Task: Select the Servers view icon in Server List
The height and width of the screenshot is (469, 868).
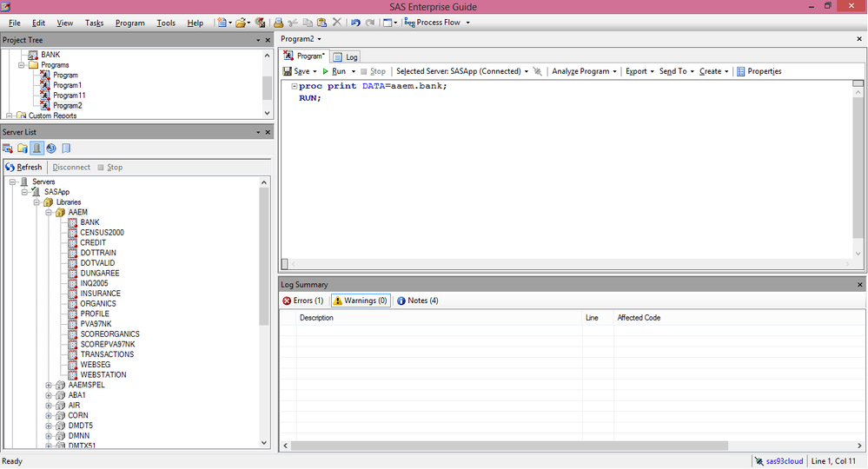Action: point(36,149)
